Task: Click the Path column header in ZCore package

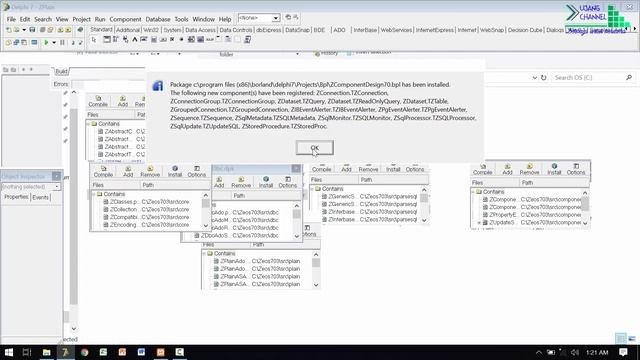Action: click(175, 185)
